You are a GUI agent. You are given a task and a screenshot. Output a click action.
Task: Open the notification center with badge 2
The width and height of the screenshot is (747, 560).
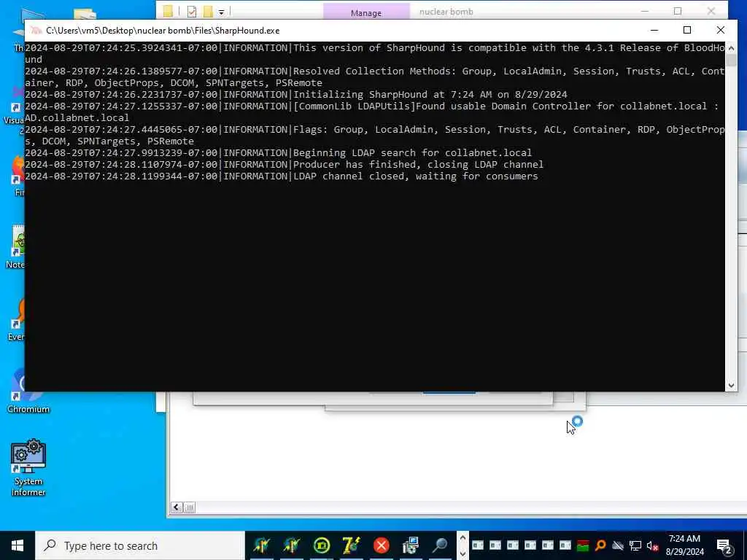pos(724,546)
